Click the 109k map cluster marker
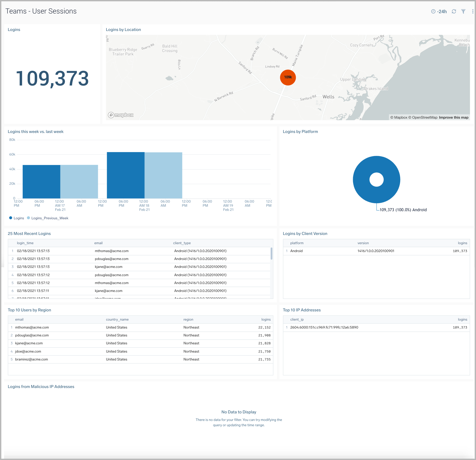This screenshot has width=476, height=460. [x=288, y=77]
